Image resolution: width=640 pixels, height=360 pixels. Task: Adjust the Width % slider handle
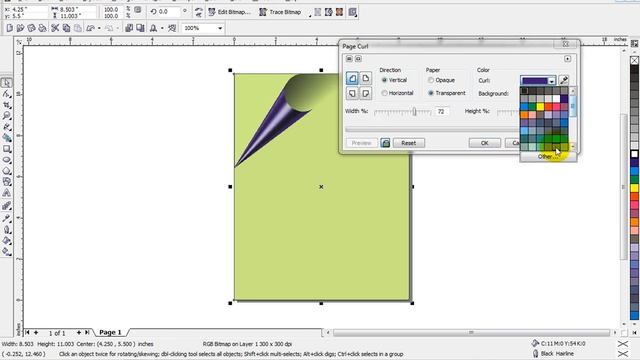tap(414, 111)
